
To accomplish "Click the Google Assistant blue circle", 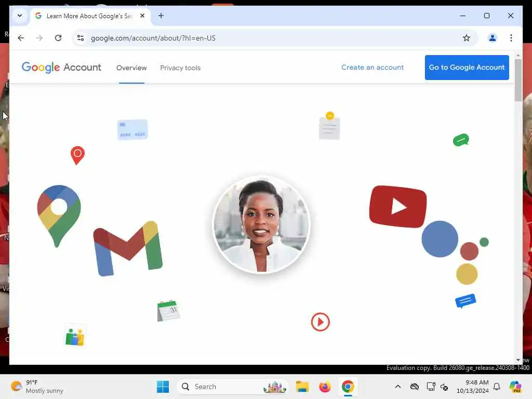I will pyautogui.click(x=440, y=239).
